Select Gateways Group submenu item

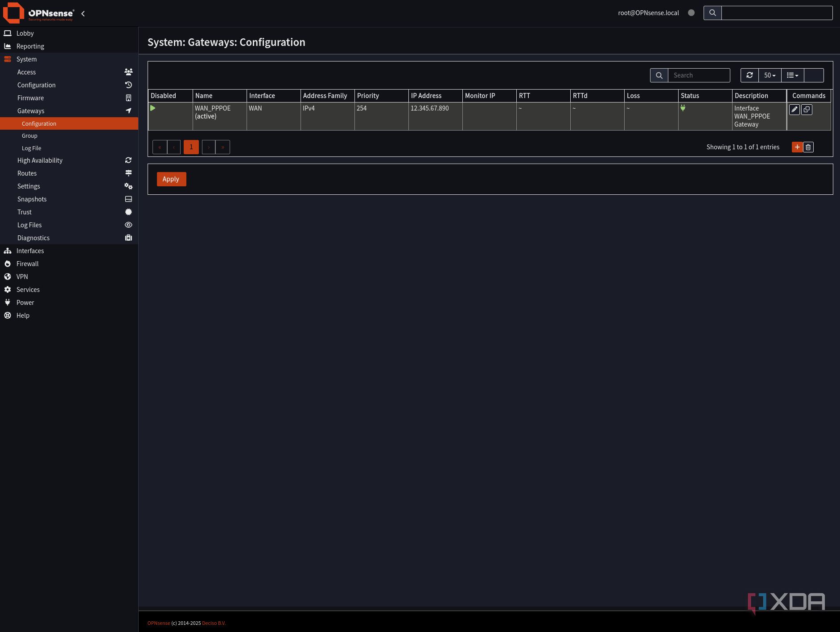point(69,136)
